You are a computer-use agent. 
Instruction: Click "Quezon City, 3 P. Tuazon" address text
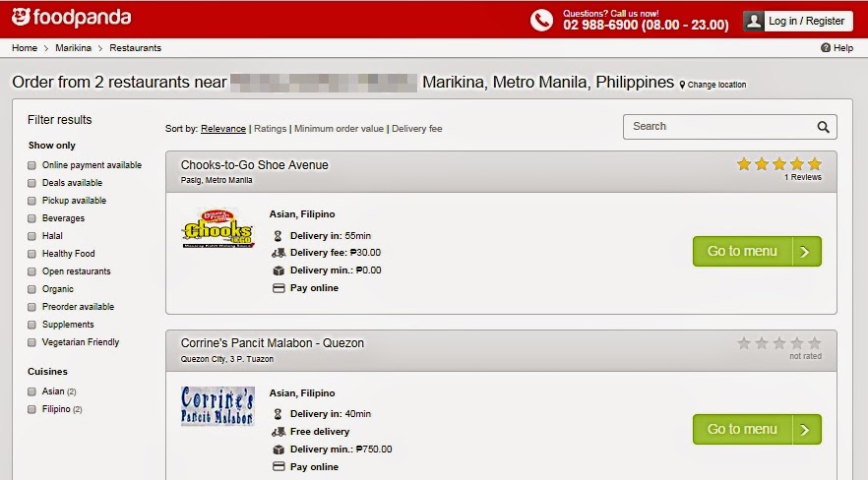pos(227,359)
